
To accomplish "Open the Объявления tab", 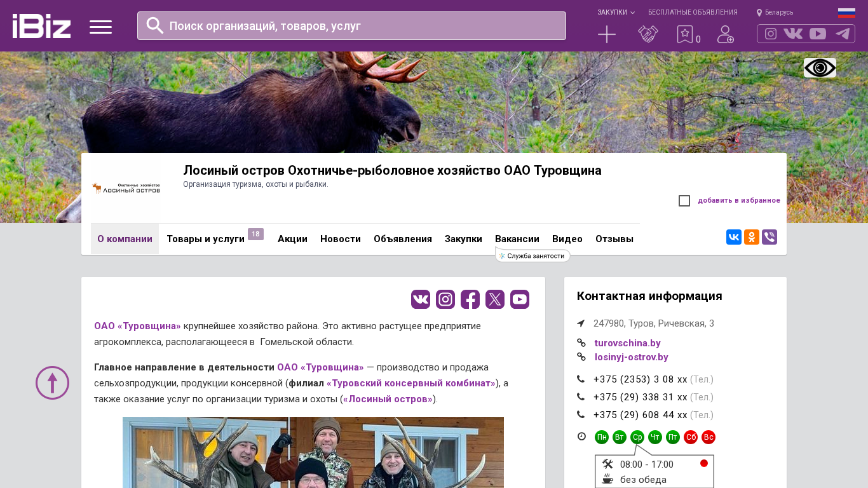I will pos(403,239).
